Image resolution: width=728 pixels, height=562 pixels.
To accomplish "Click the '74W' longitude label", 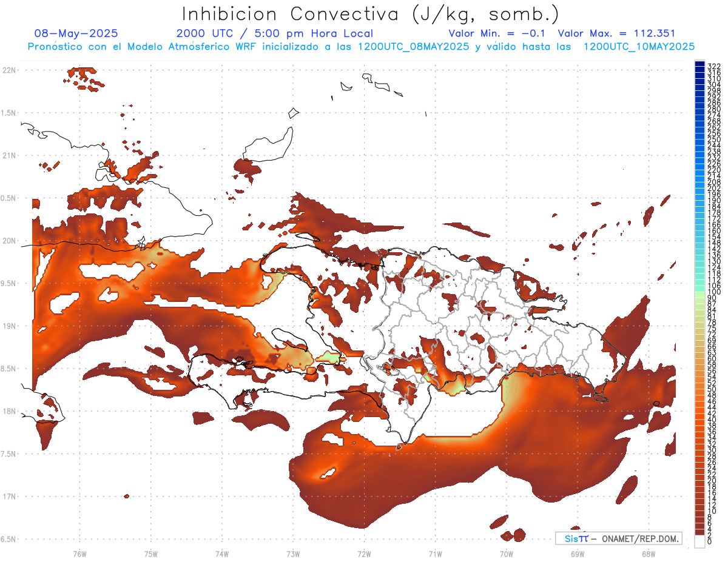I will [x=221, y=554].
